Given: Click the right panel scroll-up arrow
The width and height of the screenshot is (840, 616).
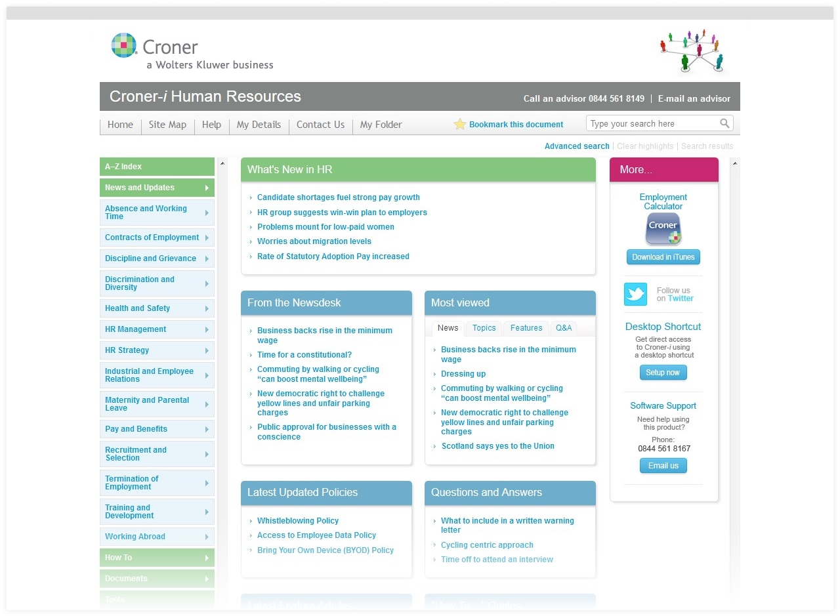Looking at the screenshot, I should click(734, 163).
